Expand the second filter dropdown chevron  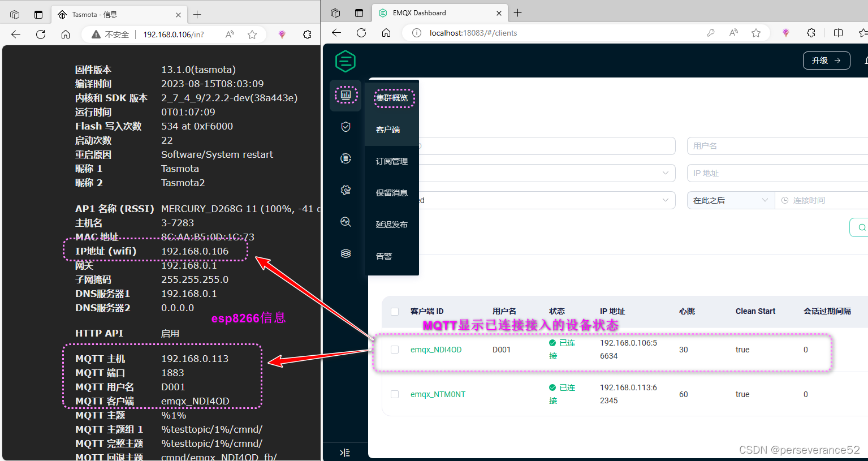tap(666, 173)
